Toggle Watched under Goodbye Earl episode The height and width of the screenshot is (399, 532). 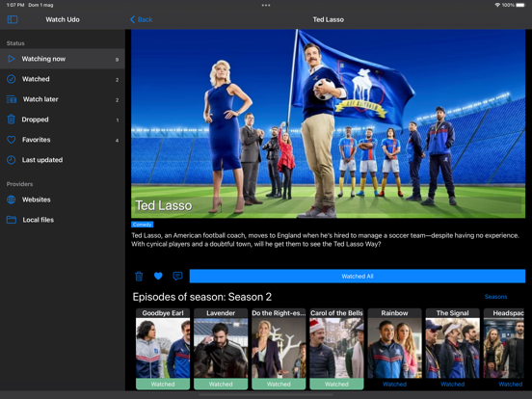tap(163, 385)
